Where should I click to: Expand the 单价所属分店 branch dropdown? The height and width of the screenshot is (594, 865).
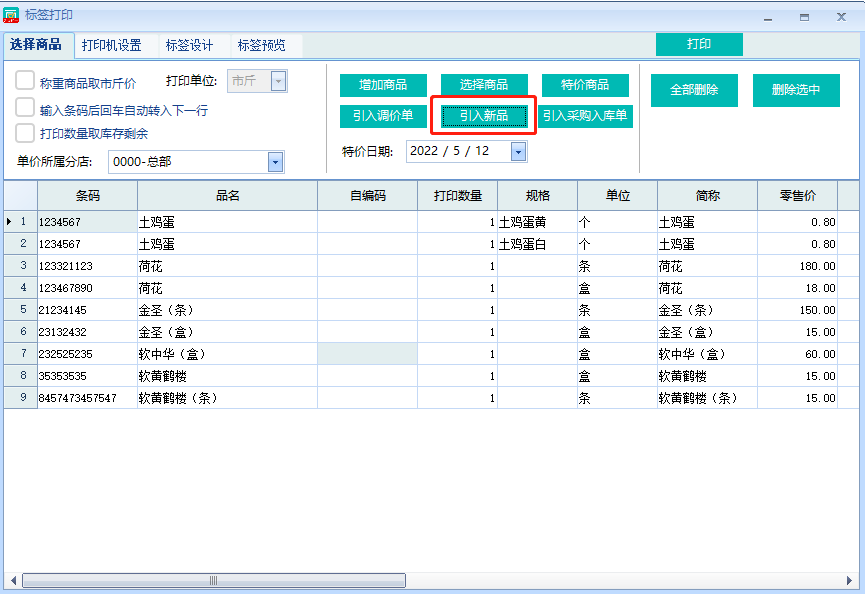tap(275, 162)
